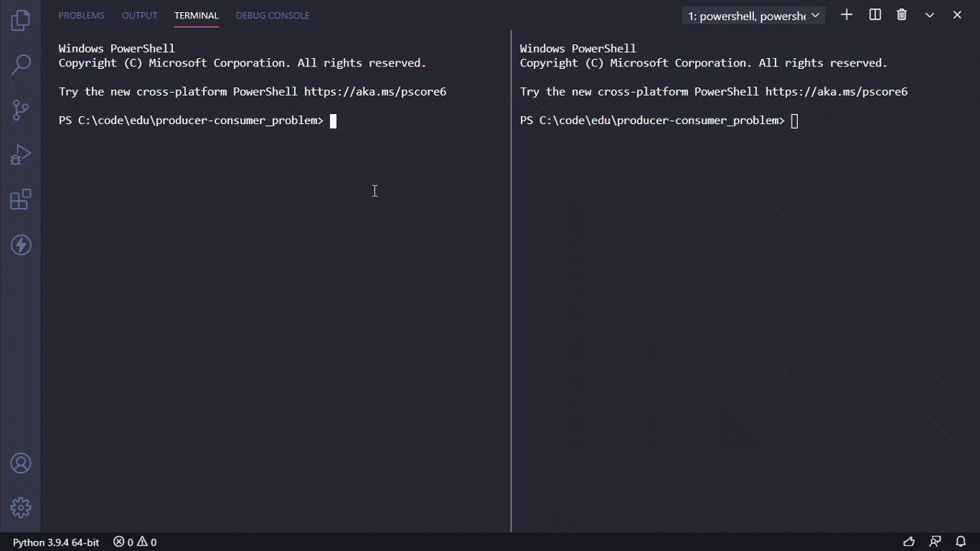
Task: Click the thumbs-up feedback status icon
Action: pyautogui.click(x=909, y=542)
